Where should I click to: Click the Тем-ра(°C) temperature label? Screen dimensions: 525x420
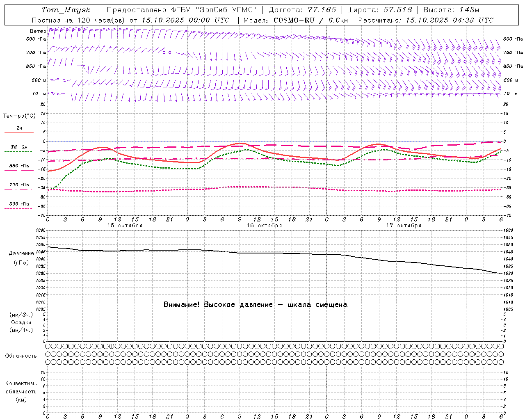[19, 116]
